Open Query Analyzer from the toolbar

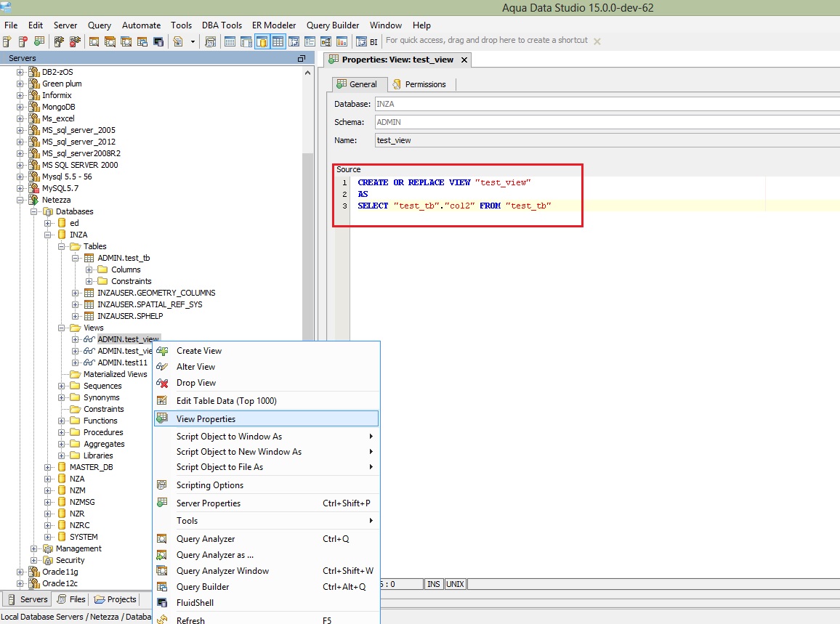[94, 41]
